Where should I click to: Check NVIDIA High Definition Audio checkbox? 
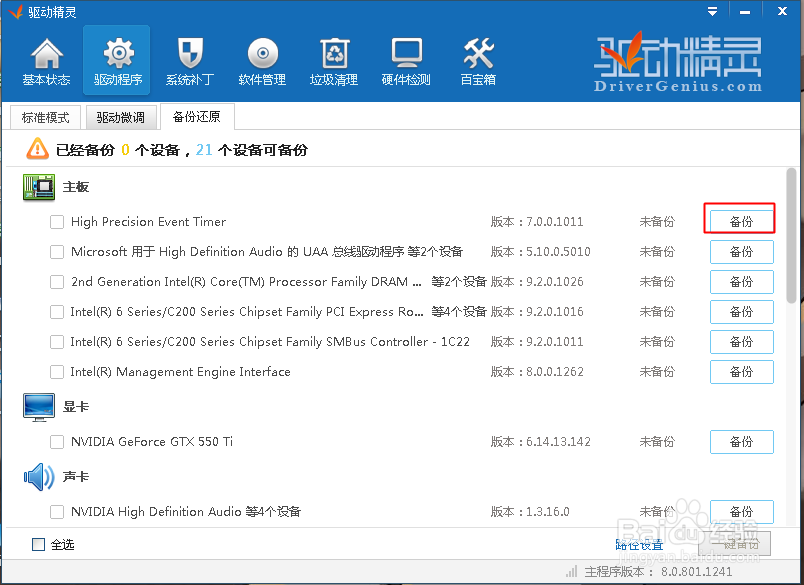point(57,512)
